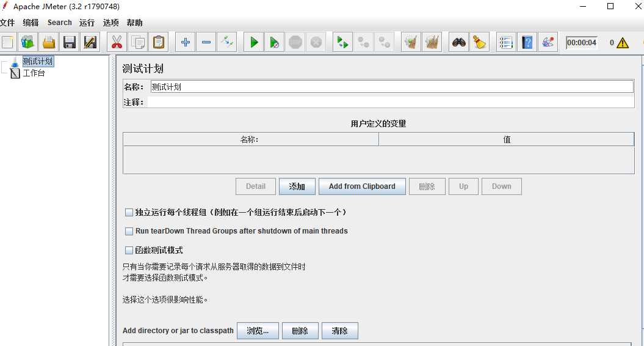Click the Toggle enable/disable icon

(x=226, y=42)
